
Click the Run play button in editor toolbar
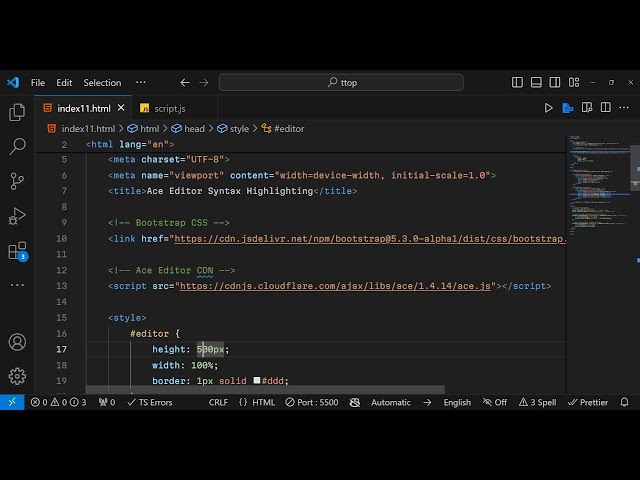pyautogui.click(x=548, y=108)
